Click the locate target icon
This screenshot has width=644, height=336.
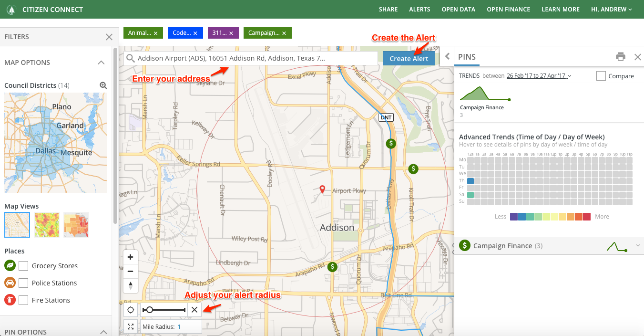(x=131, y=310)
